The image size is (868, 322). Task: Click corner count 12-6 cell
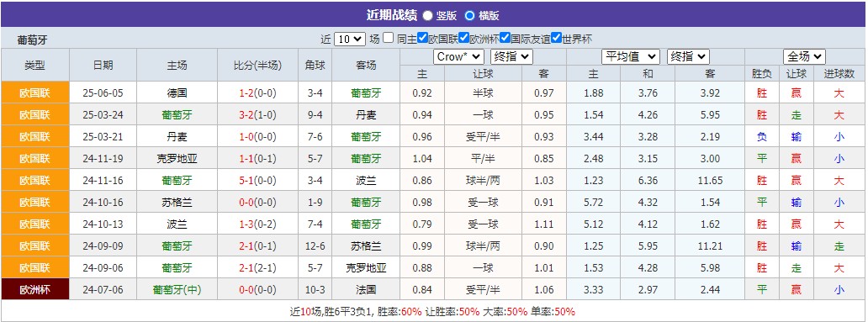coord(315,245)
